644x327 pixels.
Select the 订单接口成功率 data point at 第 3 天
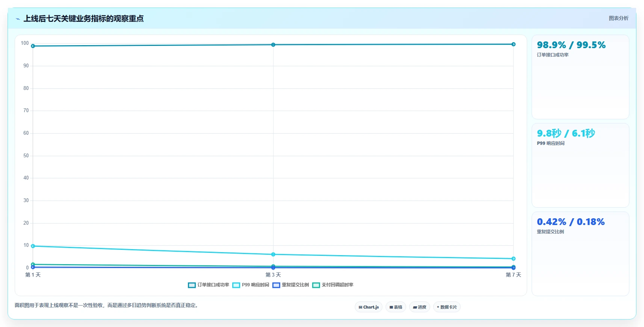tap(273, 45)
